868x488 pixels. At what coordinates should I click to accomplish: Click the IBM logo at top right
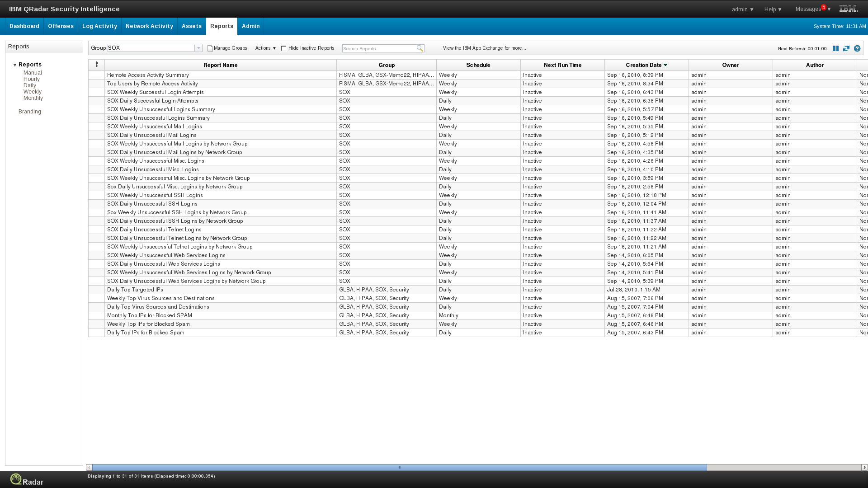pyautogui.click(x=848, y=9)
